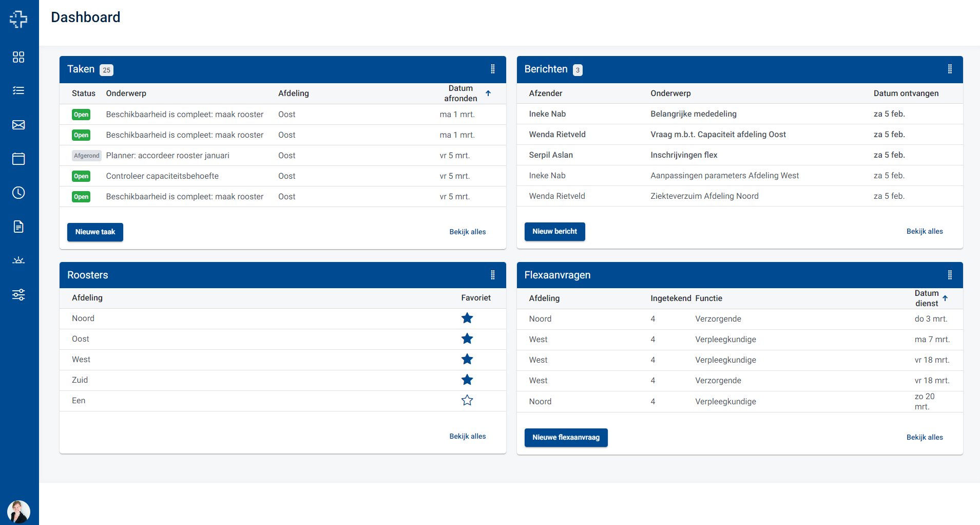Viewport: 980px width, 525px height.
Task: Open the sunrise icon in the sidebar
Action: (18, 260)
